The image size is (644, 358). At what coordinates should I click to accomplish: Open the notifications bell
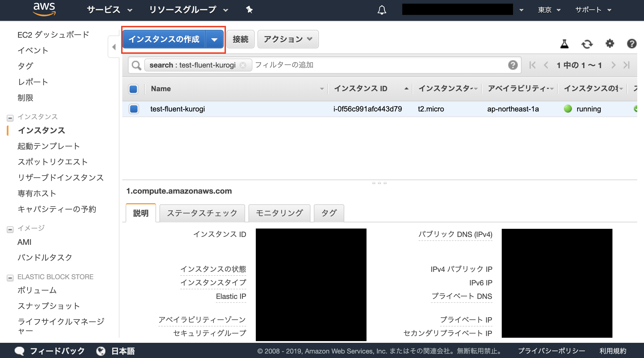[x=382, y=10]
